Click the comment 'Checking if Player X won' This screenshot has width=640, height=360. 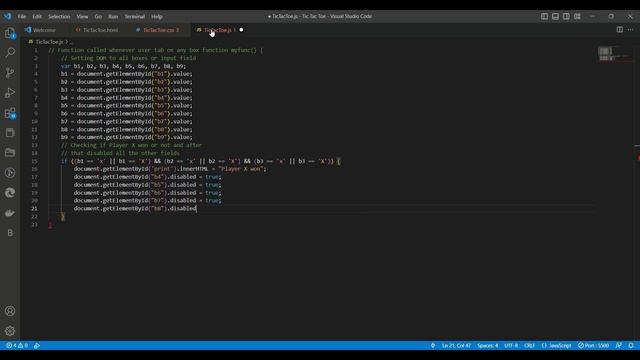click(x=131, y=145)
